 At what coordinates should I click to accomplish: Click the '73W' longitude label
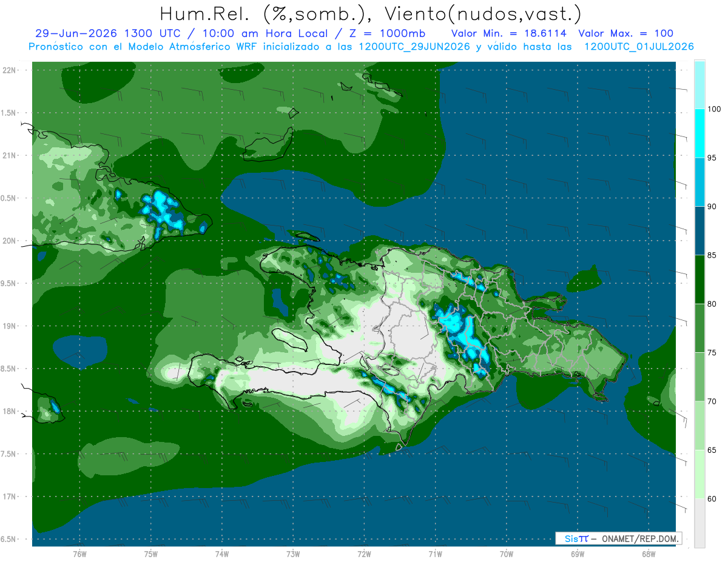point(293,554)
